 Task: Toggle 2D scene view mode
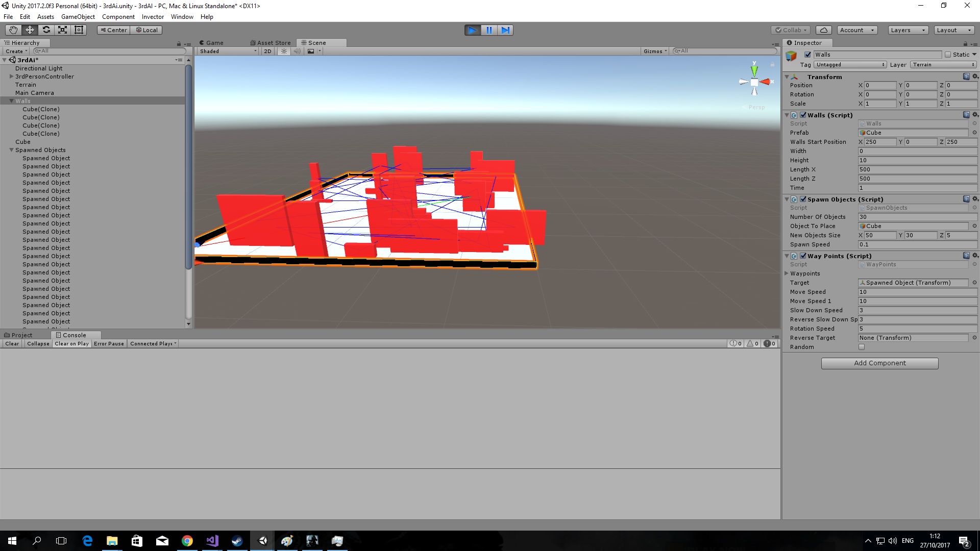point(267,51)
